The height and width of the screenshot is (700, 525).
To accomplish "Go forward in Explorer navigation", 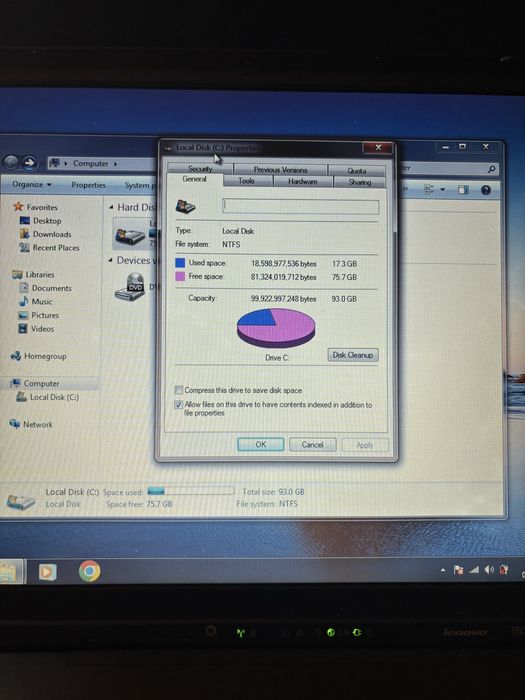I will 29,163.
